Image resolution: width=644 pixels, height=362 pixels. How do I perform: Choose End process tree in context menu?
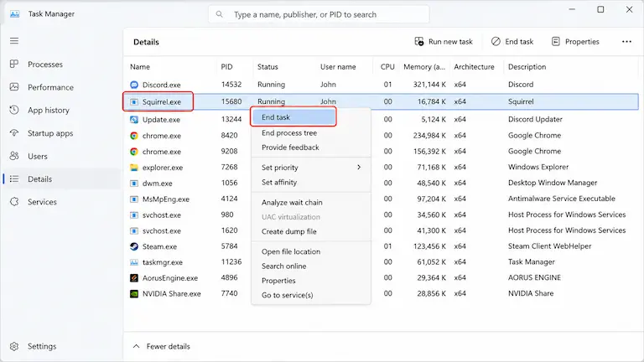click(x=289, y=133)
